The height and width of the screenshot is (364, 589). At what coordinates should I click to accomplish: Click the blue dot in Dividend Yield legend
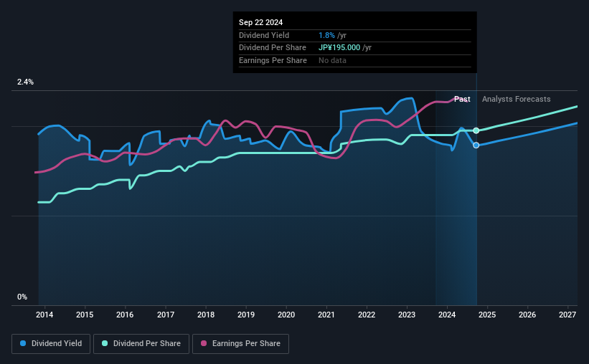click(x=23, y=343)
